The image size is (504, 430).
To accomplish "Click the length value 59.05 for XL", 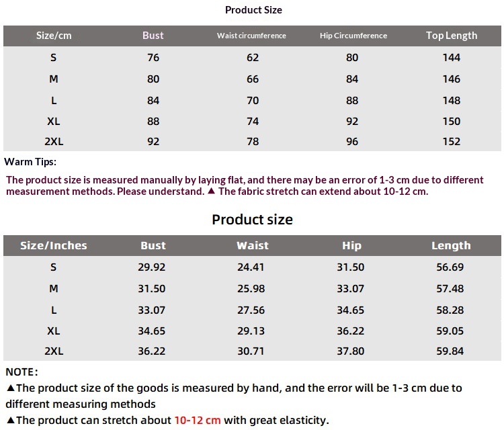I will click(450, 331).
